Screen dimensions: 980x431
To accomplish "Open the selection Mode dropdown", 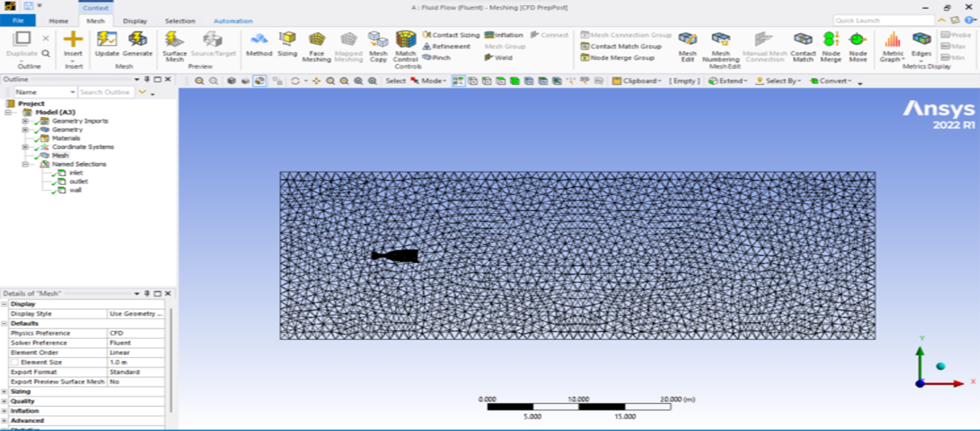I will [x=429, y=81].
